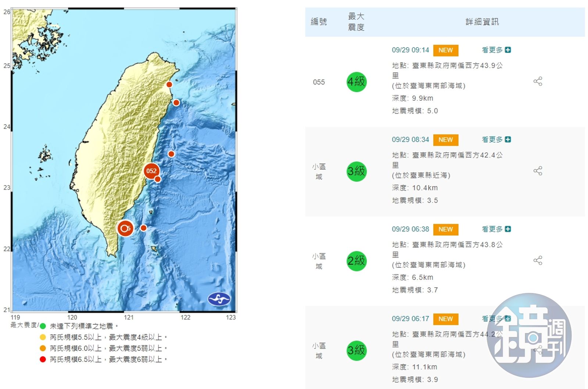Image resolution: width=588 pixels, height=389 pixels.
Task: Click the large epicenter marker near southern Taiwan
Action: coord(125,228)
